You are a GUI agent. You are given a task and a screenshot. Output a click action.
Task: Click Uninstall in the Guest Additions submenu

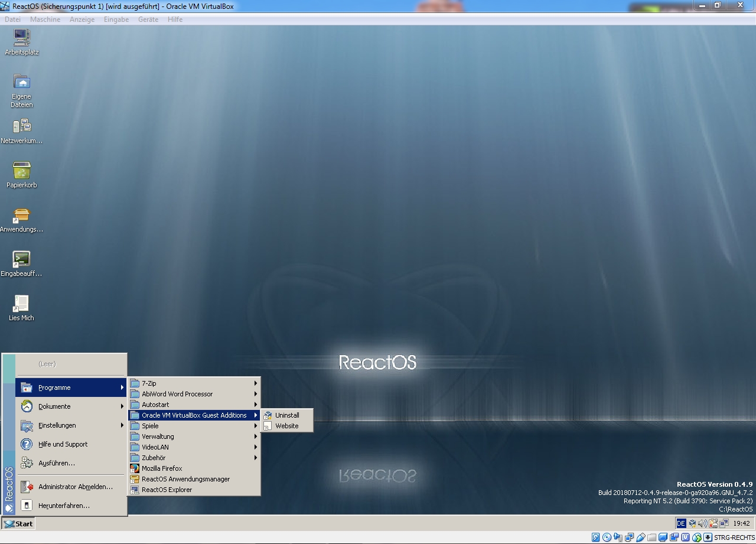point(287,415)
